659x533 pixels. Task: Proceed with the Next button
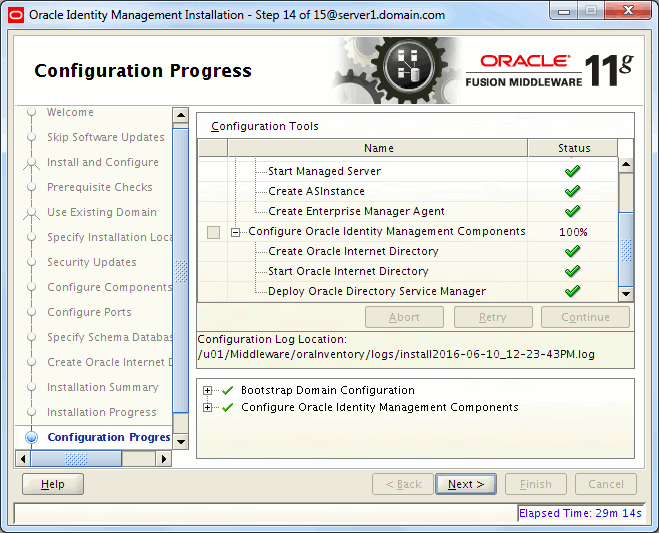coord(466,484)
